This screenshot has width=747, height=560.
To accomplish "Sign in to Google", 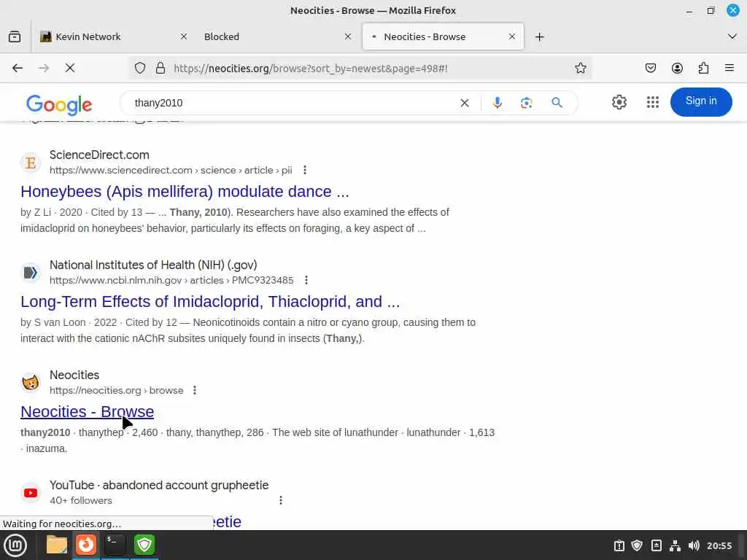I will (x=701, y=101).
